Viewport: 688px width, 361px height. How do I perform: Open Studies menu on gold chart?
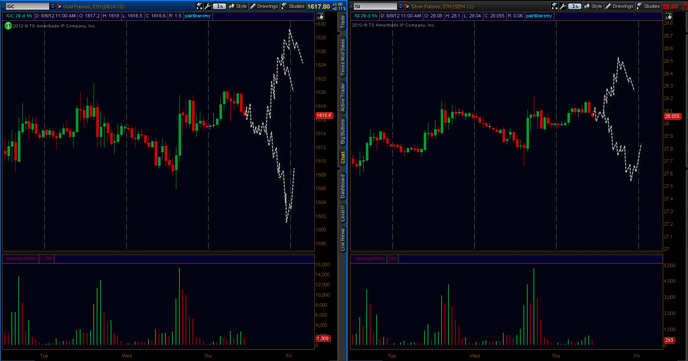(293, 6)
